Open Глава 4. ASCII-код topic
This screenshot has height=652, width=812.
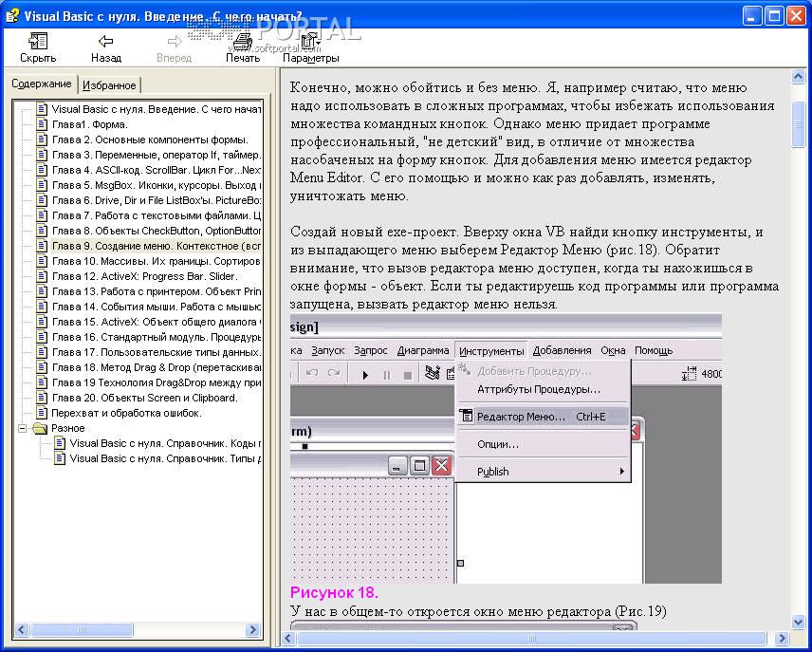[x=156, y=170]
